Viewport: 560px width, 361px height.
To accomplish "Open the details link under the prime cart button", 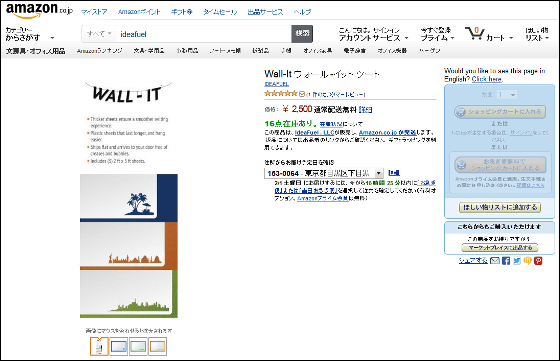I will (530, 185).
